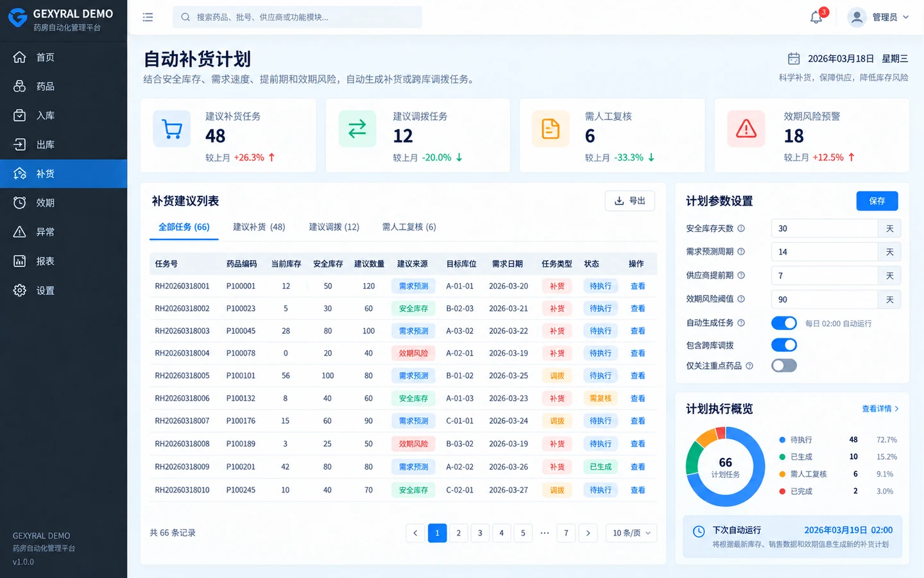Click 查看 for task RH20260318006

point(638,399)
